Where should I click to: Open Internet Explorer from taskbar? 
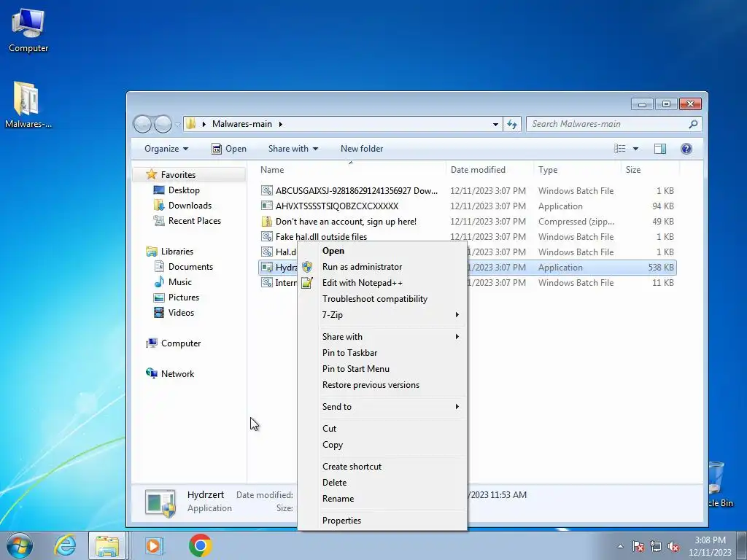[65, 545]
